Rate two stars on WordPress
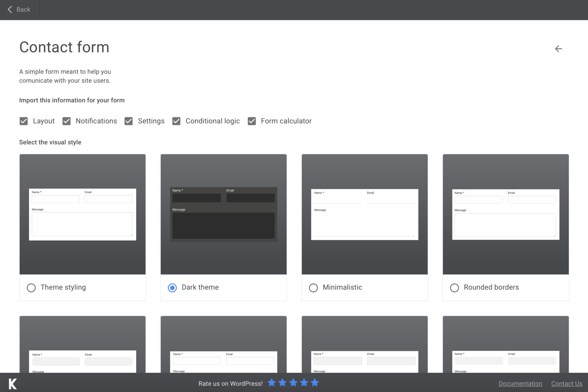The image size is (588, 392). (x=282, y=383)
